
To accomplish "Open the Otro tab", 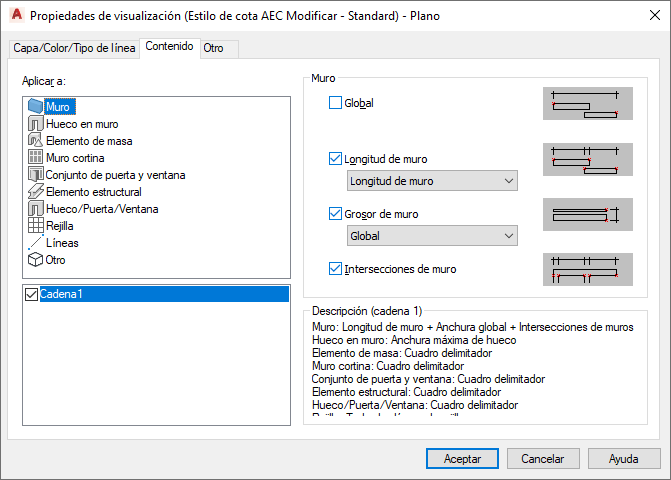I will pyautogui.click(x=213, y=48).
